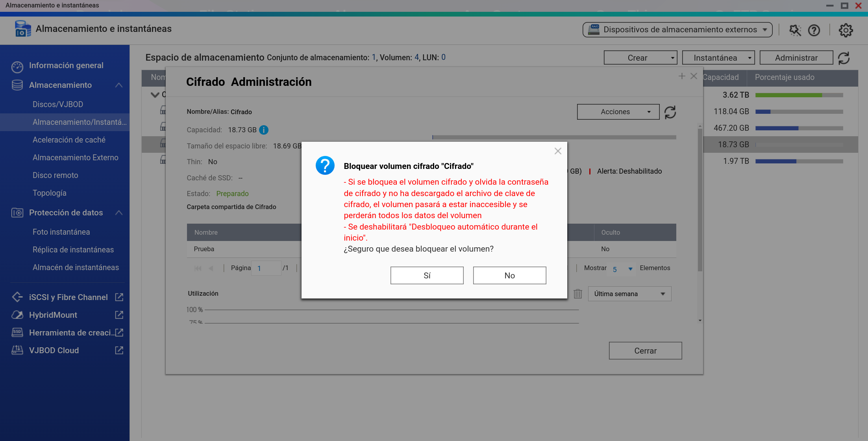Close the lock volume confirmation dialog

[558, 151]
